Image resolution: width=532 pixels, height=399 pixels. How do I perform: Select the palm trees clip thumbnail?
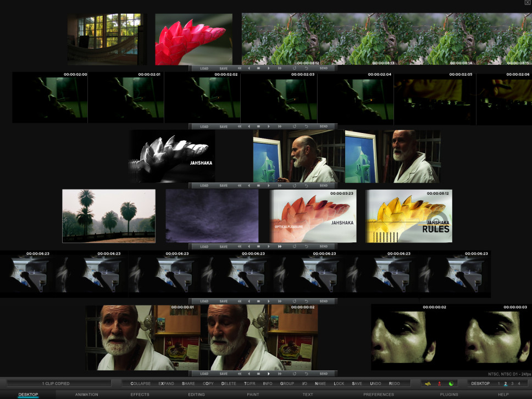109,216
